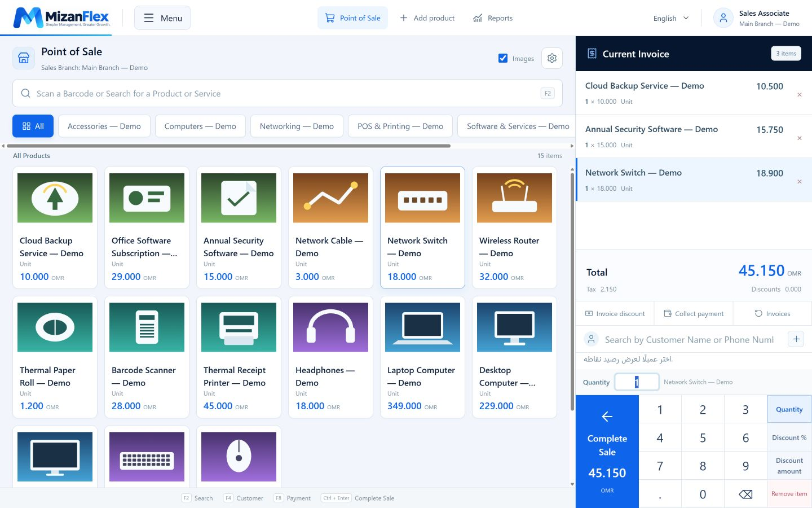
Task: Remove Cloud Backup Service from invoice
Action: point(799,95)
